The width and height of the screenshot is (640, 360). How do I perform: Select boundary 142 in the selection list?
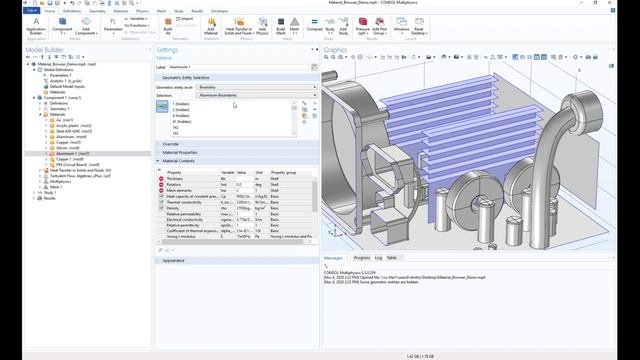[176, 127]
